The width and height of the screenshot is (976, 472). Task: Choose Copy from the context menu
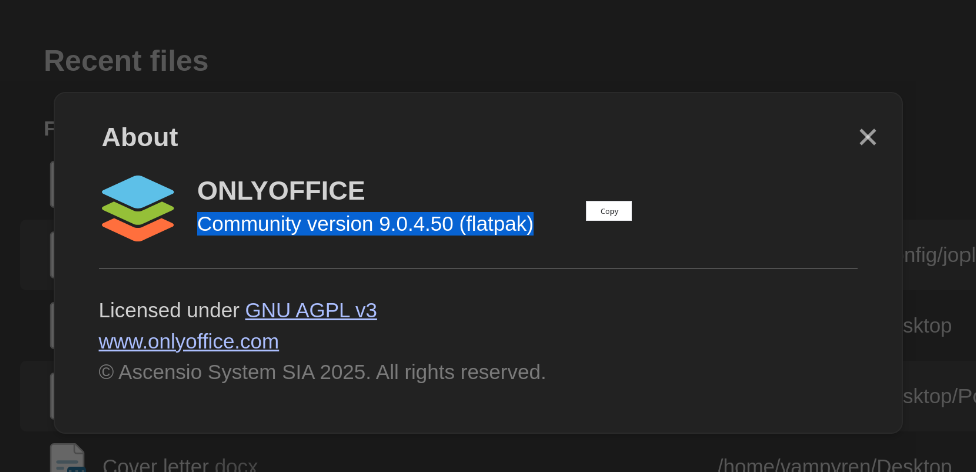(608, 211)
